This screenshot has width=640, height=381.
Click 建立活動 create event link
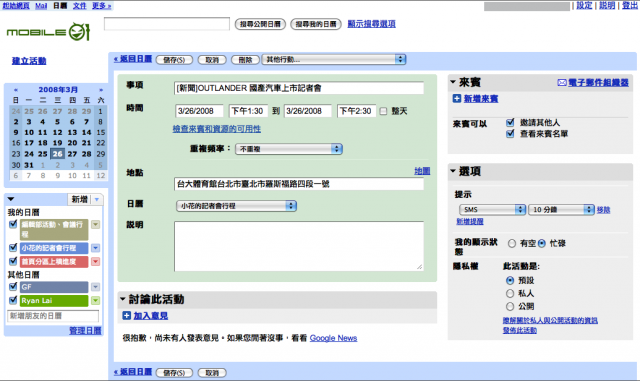29,61
